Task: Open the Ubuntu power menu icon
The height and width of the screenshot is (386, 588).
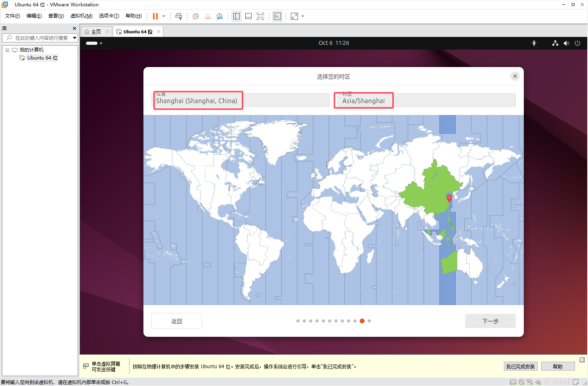Action: [x=577, y=43]
